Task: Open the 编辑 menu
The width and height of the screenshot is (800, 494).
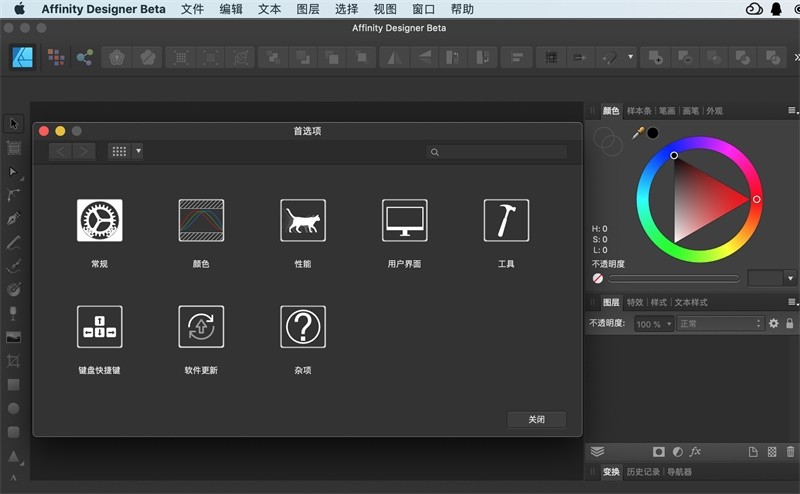Action: point(231,9)
